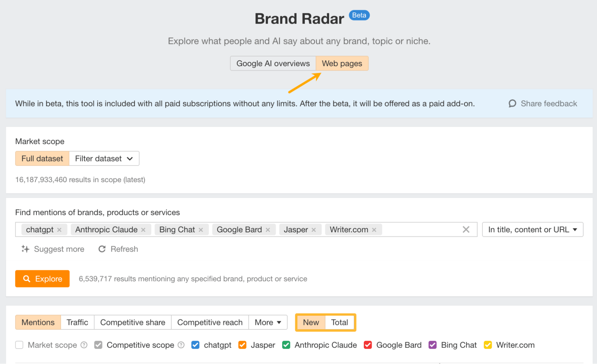Clear all brands from the search field
The height and width of the screenshot is (364, 597).
466,229
